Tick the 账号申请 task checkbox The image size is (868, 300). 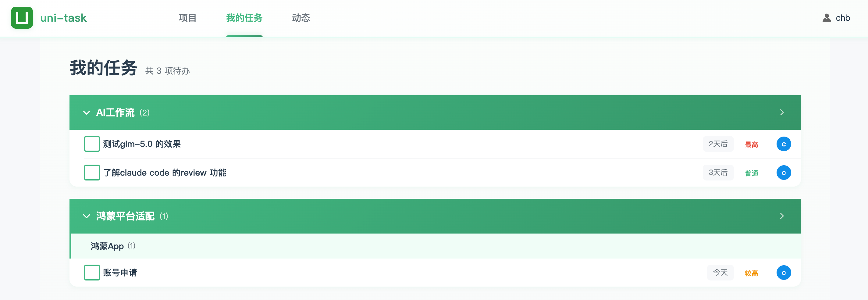pyautogui.click(x=92, y=272)
